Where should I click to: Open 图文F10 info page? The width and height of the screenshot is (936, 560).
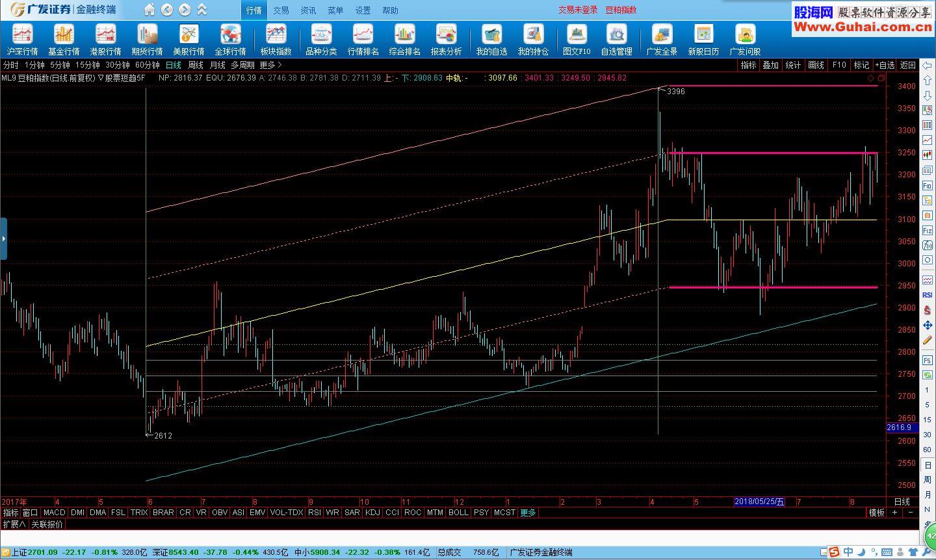point(577,40)
